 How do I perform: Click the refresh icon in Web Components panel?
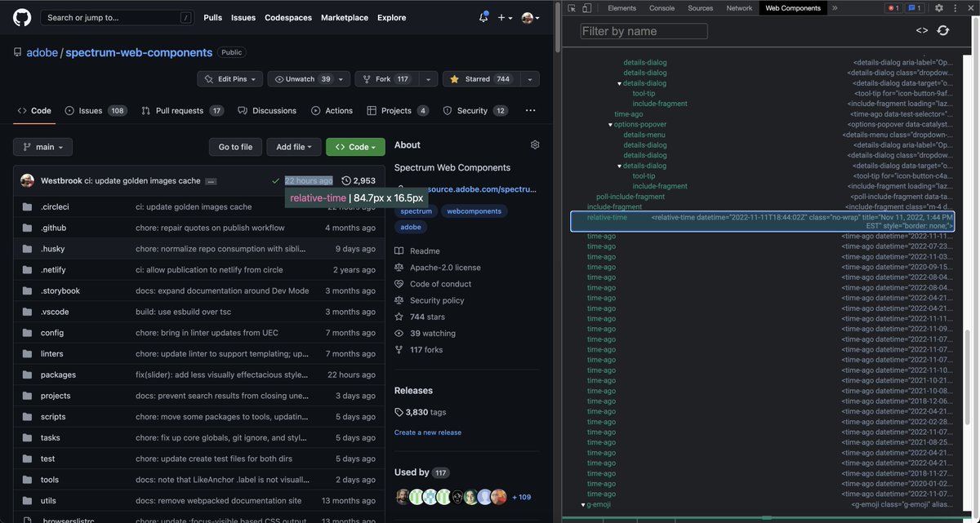[943, 30]
